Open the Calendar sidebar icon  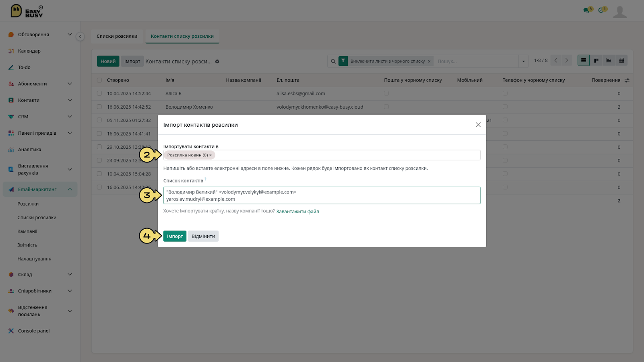[x=11, y=51]
